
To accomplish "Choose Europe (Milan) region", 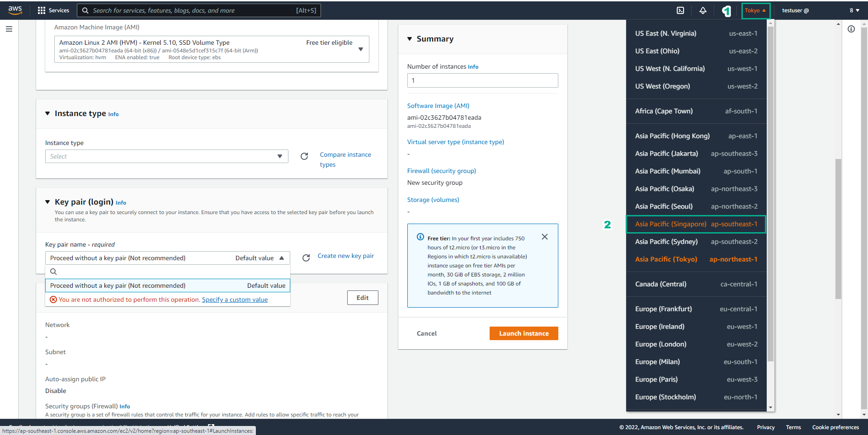I will click(696, 362).
